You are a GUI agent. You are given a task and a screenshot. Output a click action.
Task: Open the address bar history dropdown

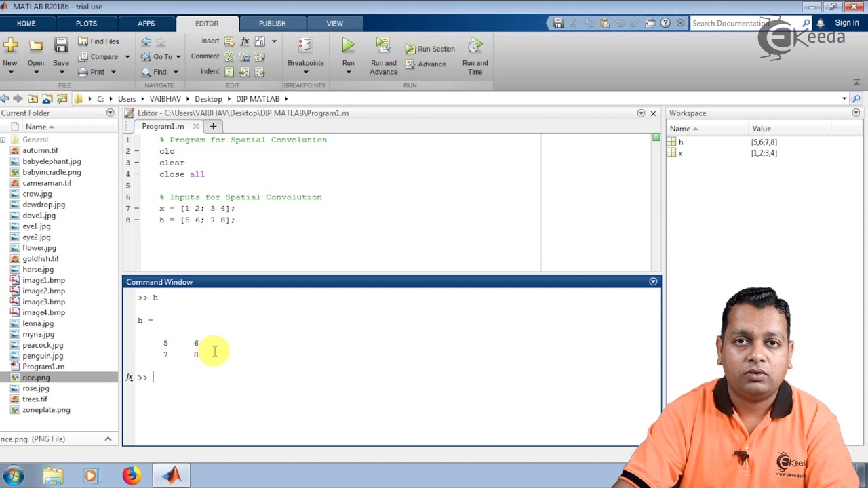pos(844,99)
